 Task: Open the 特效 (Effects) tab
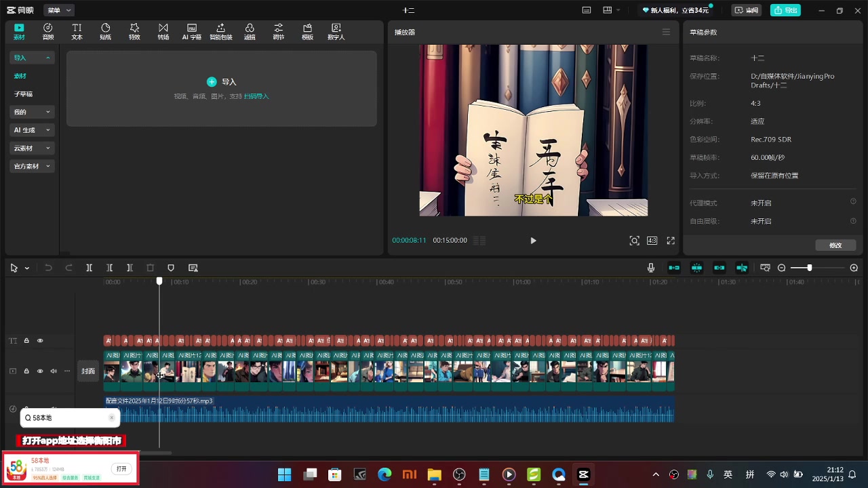tap(134, 31)
